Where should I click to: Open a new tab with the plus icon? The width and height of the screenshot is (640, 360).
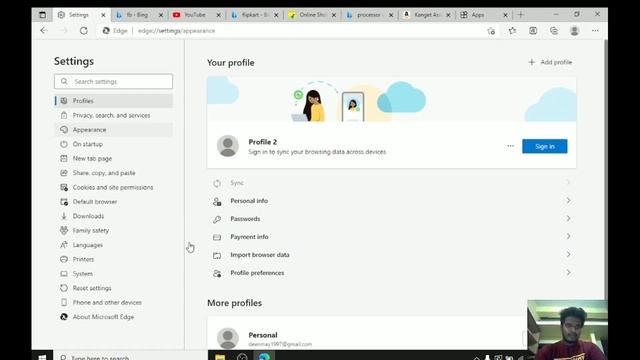pyautogui.click(x=520, y=15)
